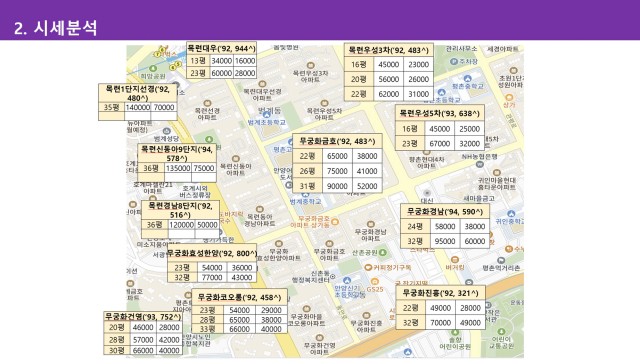Select the 무궁화건영 아파트 map marker
The width and height of the screenshot is (640, 364).
(320, 337)
